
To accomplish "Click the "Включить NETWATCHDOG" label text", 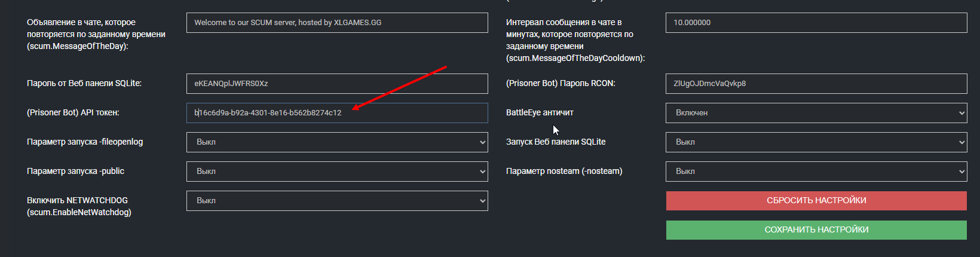I will 77,201.
